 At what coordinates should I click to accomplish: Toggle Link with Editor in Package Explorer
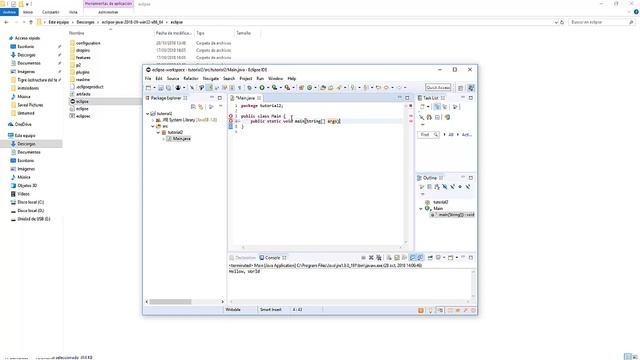tap(200, 107)
